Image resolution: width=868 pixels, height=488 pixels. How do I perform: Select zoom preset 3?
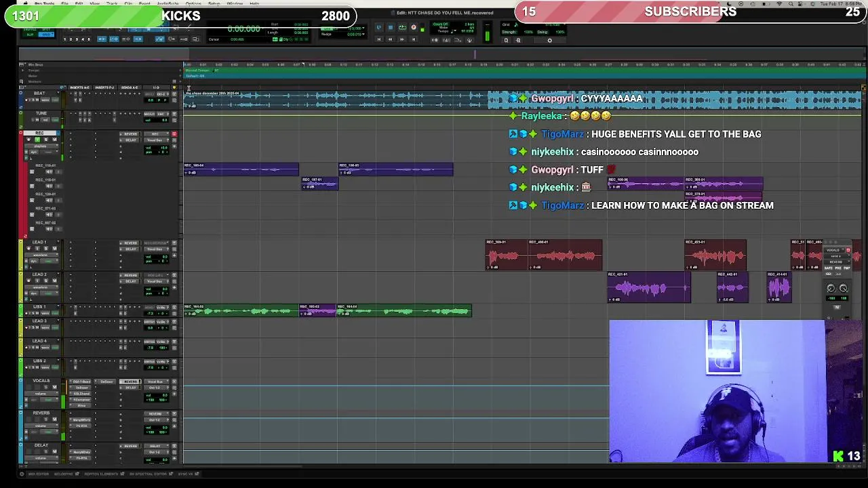[77, 39]
